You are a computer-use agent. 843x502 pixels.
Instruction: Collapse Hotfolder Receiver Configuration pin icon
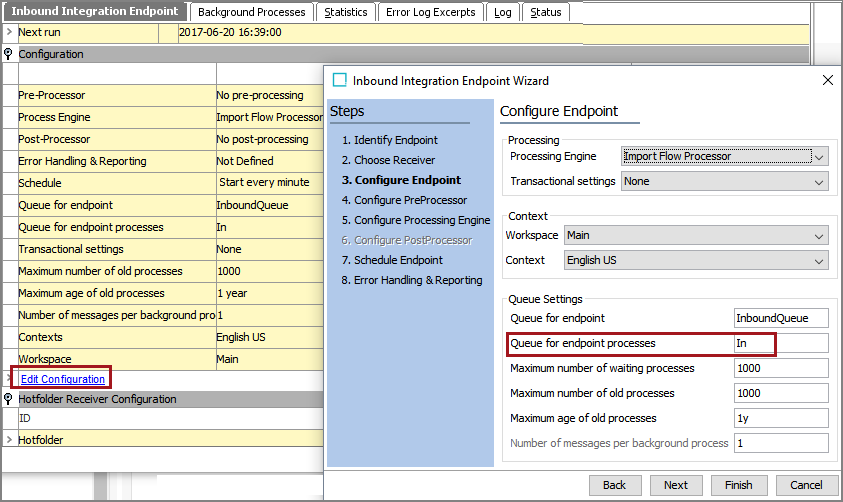click(8, 399)
